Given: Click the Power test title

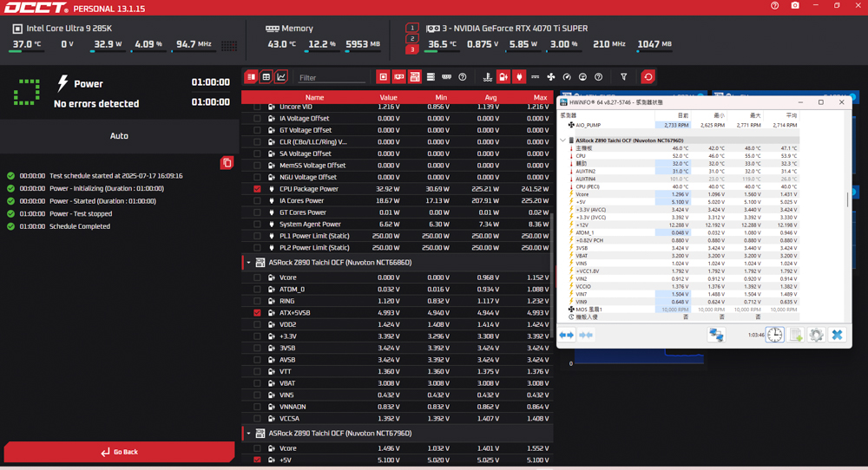Looking at the screenshot, I should [89, 83].
